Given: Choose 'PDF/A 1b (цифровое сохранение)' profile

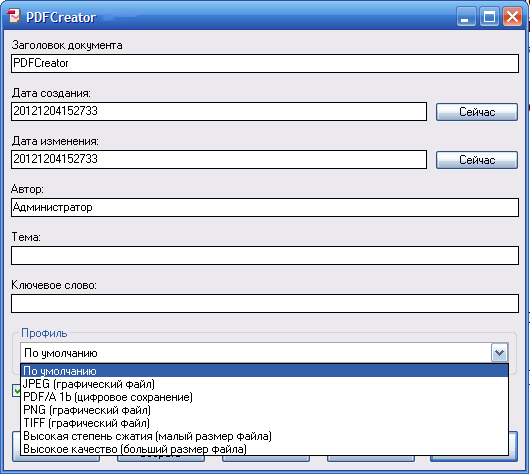Looking at the screenshot, I should [x=264, y=397].
